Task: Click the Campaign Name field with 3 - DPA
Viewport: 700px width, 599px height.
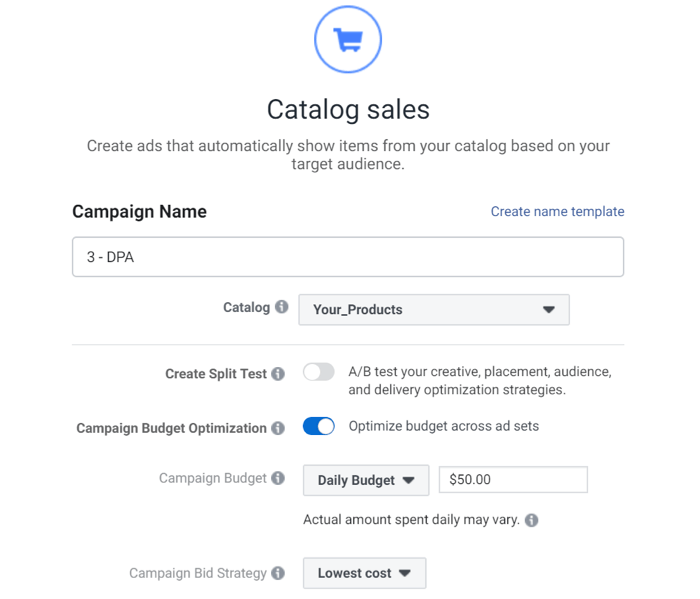Action: [348, 257]
